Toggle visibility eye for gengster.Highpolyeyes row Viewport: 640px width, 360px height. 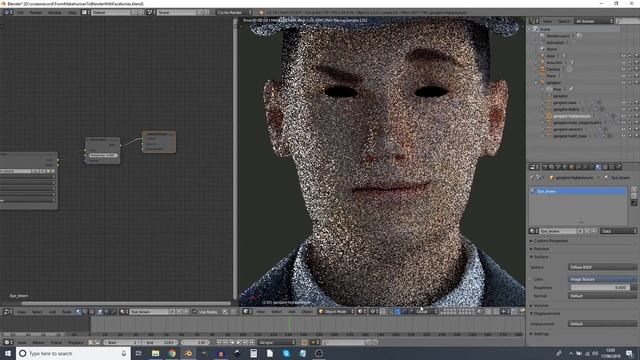pos(624,116)
